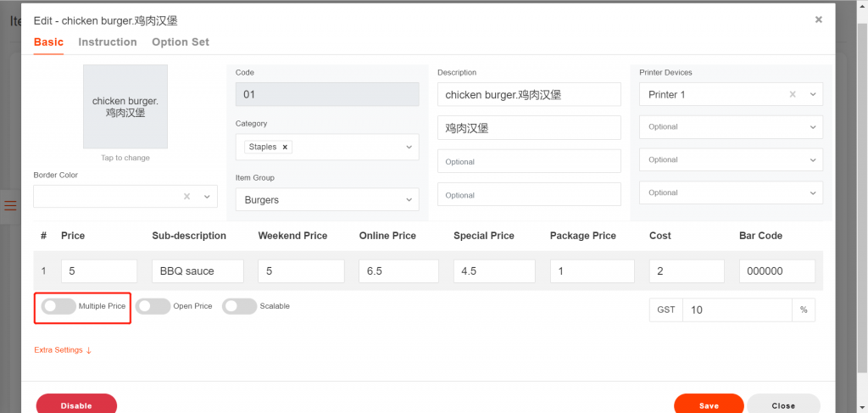Close the edit dialog with the X icon
Screen dimensions: 868x413
pos(818,20)
